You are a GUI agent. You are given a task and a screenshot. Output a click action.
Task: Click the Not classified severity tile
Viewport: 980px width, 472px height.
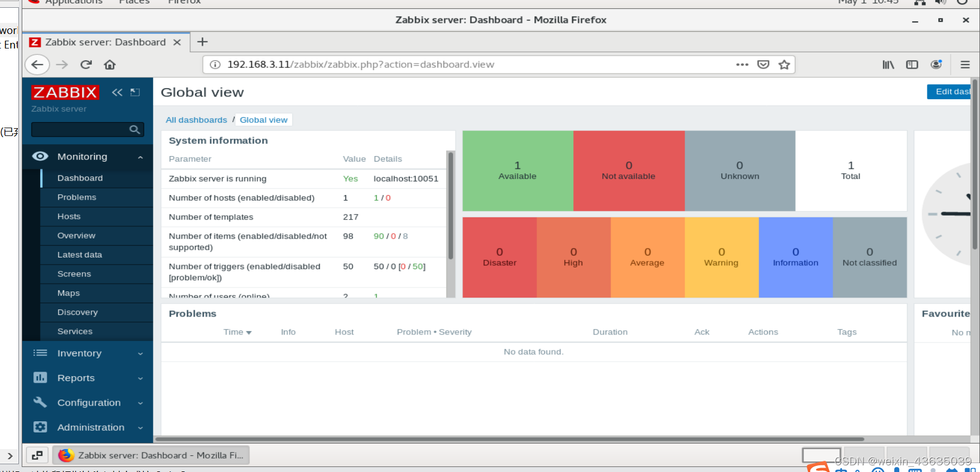(870, 257)
